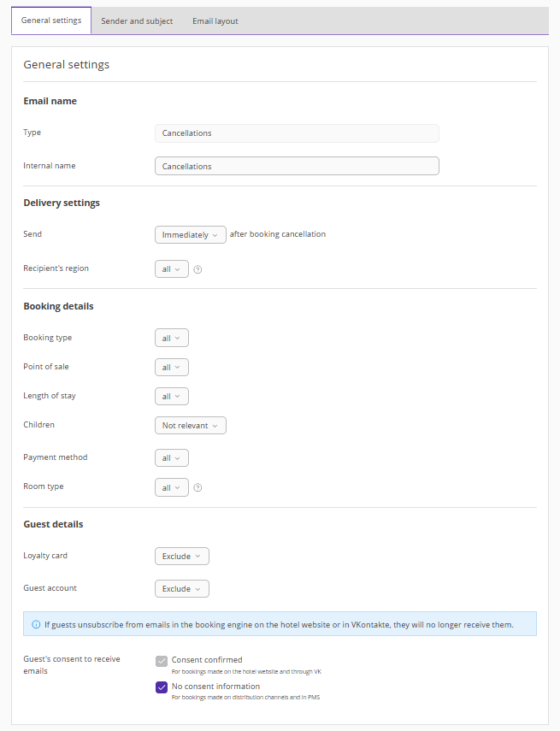Open the Room type dropdown
560x731 pixels.
(171, 487)
